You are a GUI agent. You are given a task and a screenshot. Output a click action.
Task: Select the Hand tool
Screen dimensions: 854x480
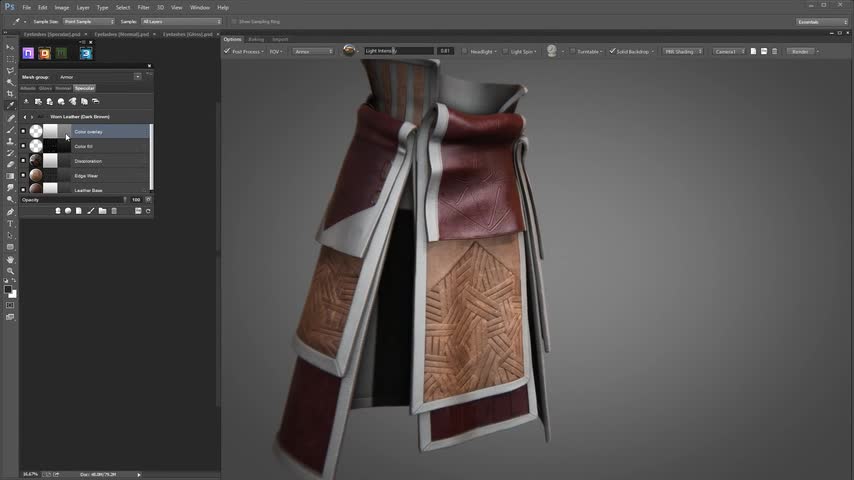10,259
